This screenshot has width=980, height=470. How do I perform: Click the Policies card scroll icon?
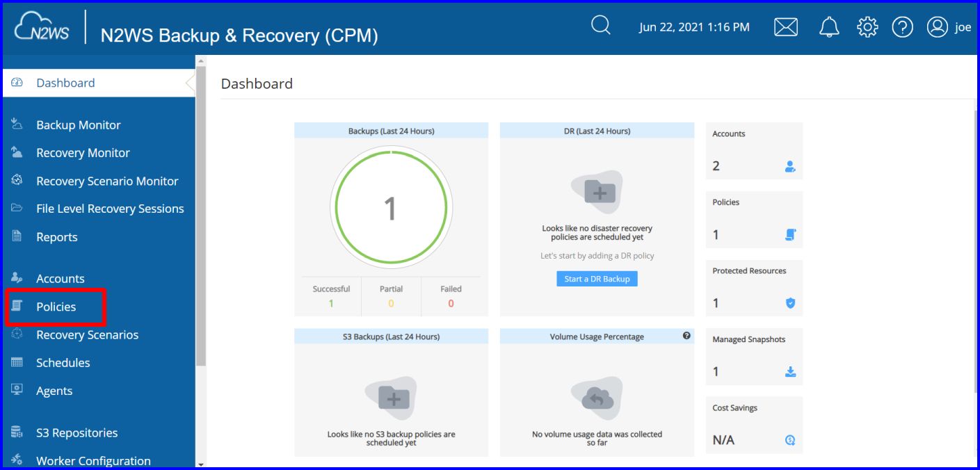coord(790,235)
